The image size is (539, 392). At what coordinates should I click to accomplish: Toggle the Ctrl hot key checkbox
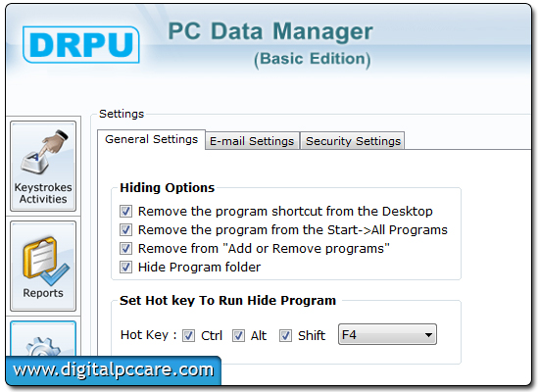(x=188, y=335)
